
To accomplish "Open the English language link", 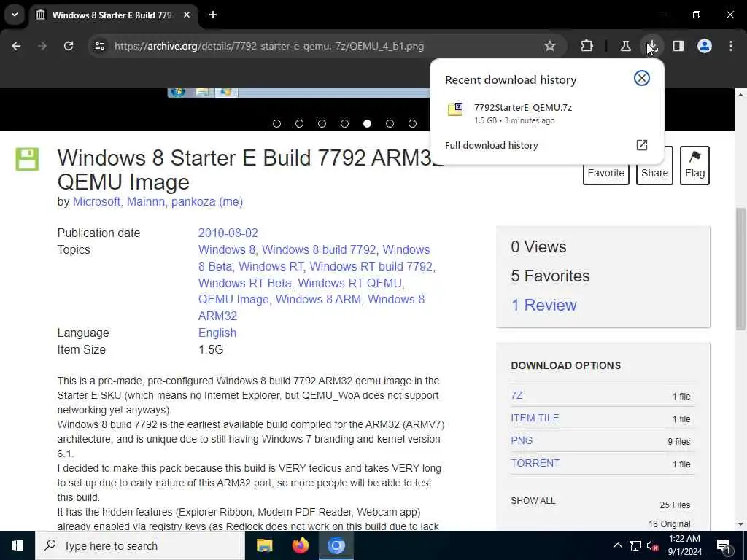I will [x=217, y=332].
